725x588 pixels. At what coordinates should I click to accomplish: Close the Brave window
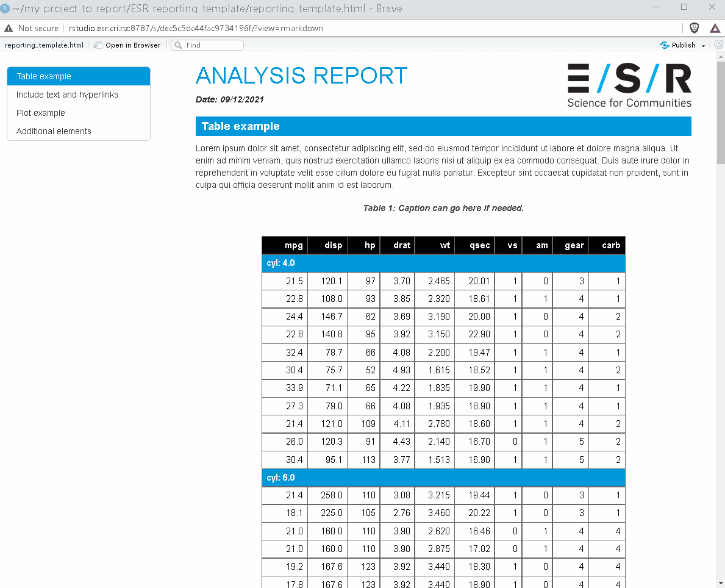coord(712,7)
